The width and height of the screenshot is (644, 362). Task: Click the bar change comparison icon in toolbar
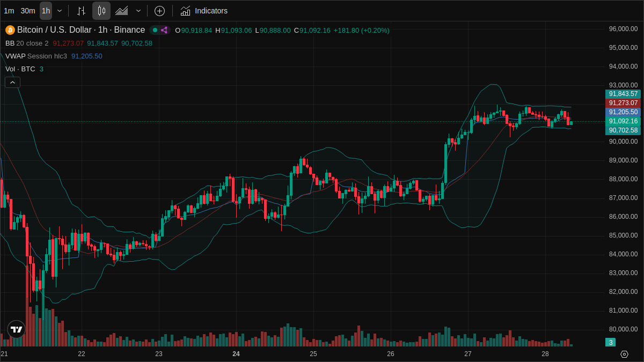click(82, 11)
